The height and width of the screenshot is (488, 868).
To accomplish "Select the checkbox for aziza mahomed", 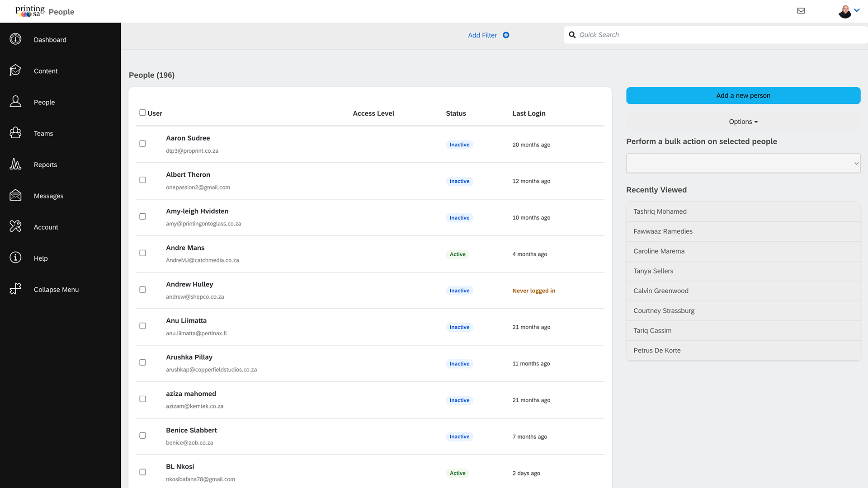I will [142, 399].
